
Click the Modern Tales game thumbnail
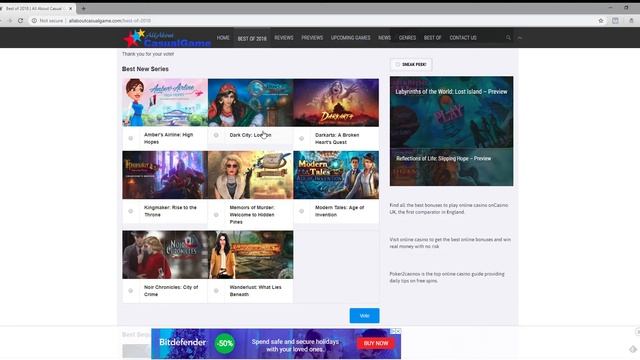[x=336, y=175]
